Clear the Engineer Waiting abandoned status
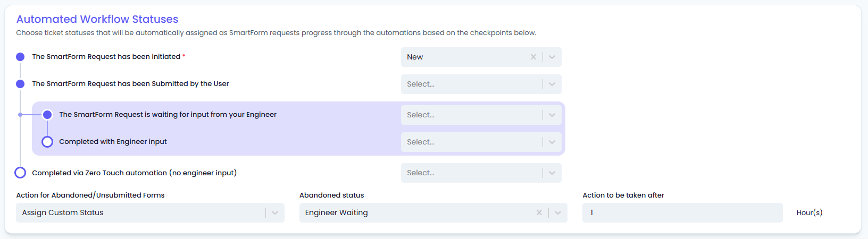The width and height of the screenshot is (868, 239). 539,212
